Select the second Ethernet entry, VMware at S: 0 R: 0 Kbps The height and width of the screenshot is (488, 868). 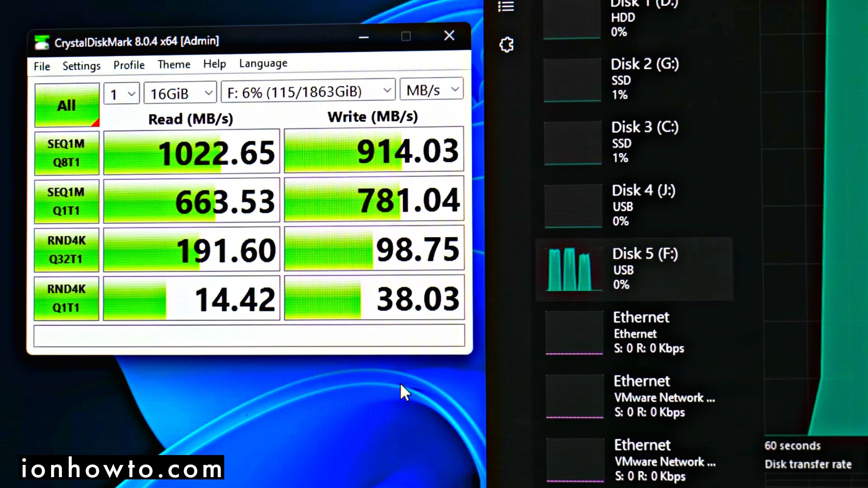(x=634, y=397)
